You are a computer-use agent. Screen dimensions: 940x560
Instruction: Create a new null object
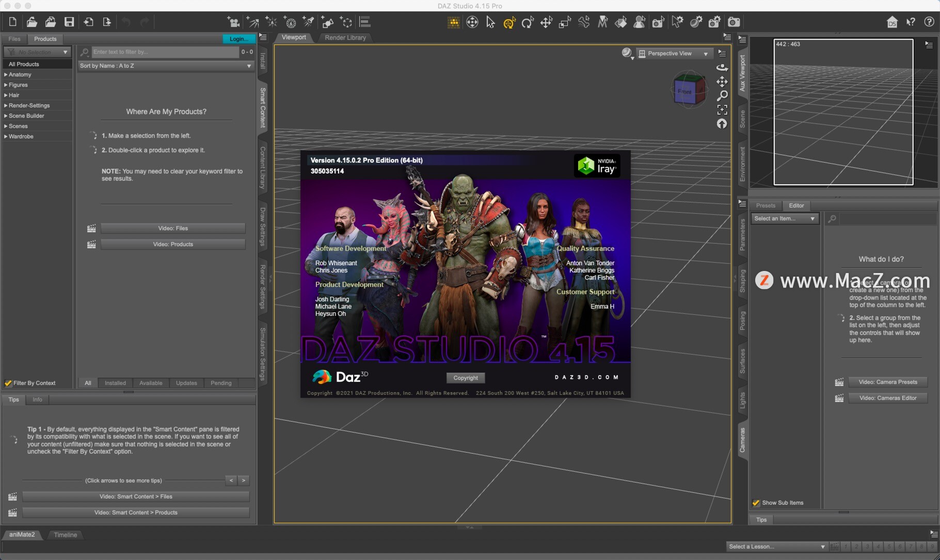pos(346,22)
